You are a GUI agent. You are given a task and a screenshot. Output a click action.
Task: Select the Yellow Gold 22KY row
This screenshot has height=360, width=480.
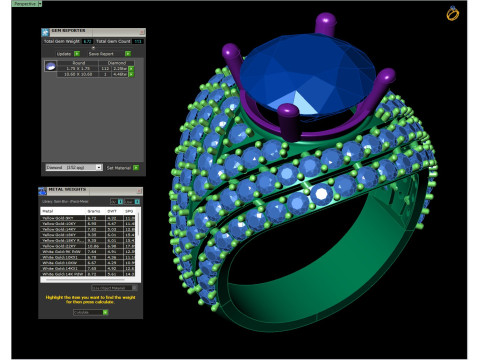88,246
